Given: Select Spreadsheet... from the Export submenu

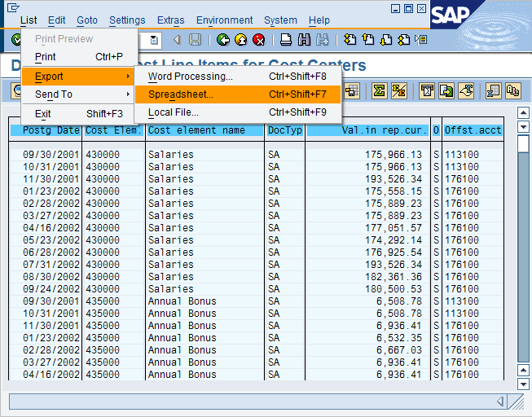Looking at the screenshot, I should tap(181, 94).
